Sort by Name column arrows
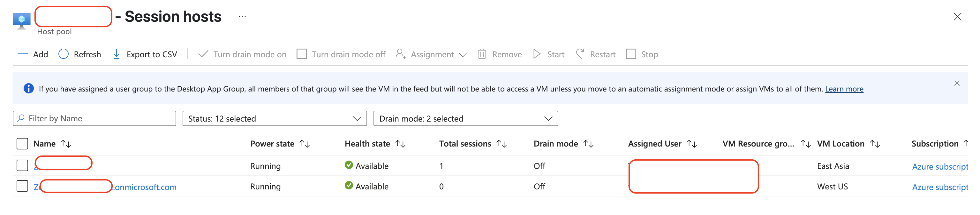 (66, 144)
